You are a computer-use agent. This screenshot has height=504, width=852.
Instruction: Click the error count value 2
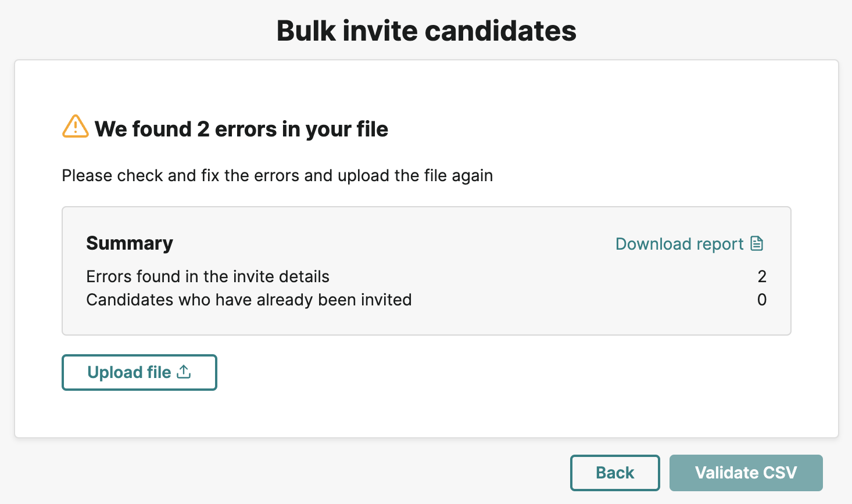[762, 276]
